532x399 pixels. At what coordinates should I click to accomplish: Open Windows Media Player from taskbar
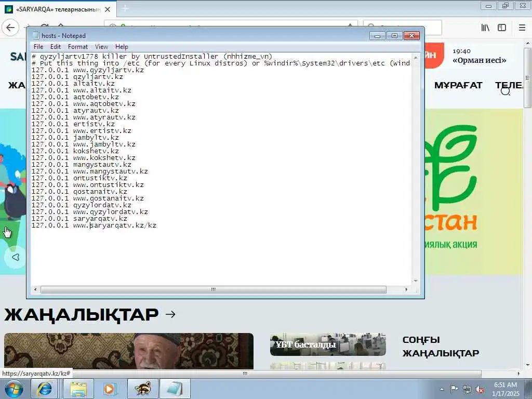point(110,389)
